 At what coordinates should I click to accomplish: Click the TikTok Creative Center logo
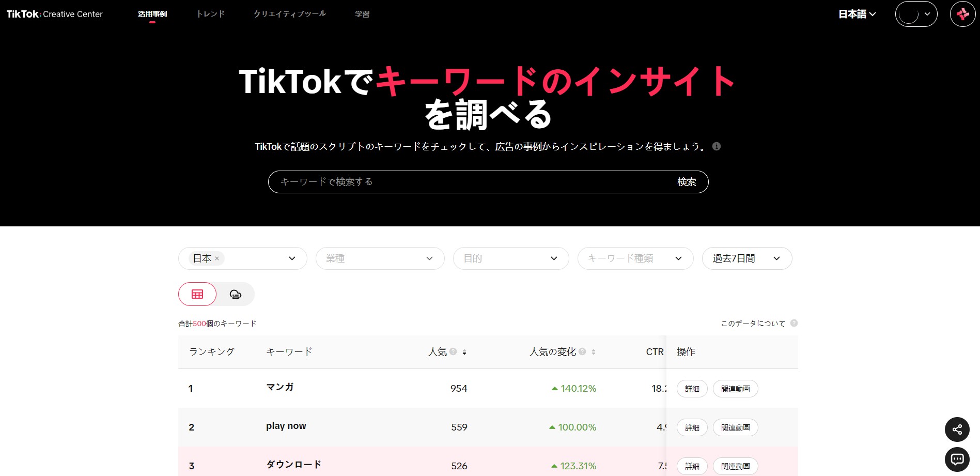(x=54, y=14)
